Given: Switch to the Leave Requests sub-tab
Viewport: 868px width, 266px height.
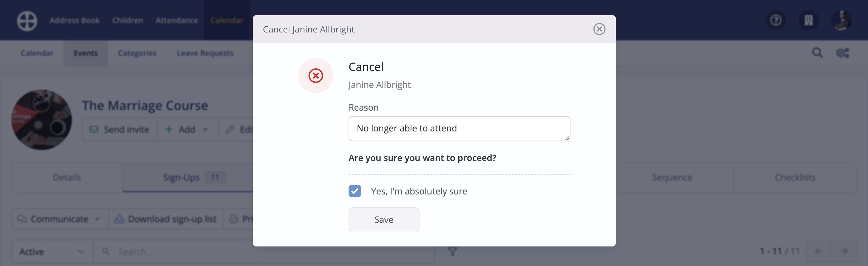Looking at the screenshot, I should pos(205,53).
